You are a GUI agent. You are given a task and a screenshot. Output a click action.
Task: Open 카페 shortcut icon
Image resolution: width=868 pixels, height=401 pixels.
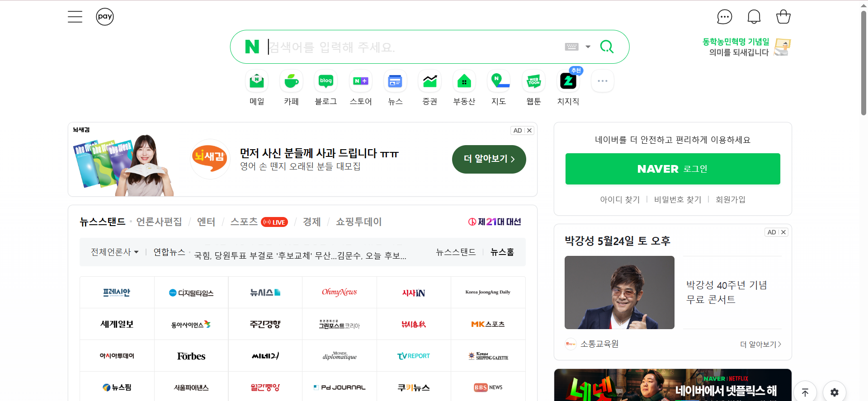tap(292, 81)
